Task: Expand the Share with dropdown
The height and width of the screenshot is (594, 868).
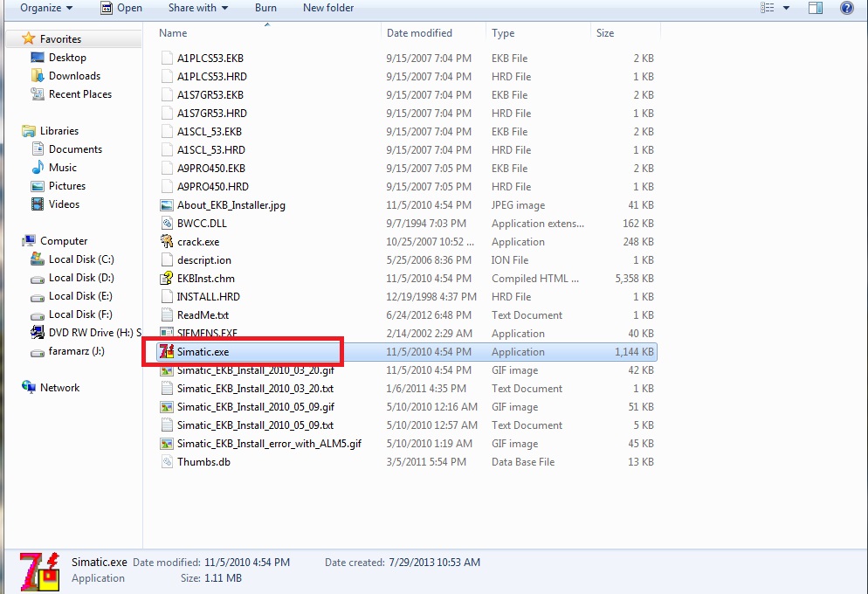Action: click(x=198, y=8)
